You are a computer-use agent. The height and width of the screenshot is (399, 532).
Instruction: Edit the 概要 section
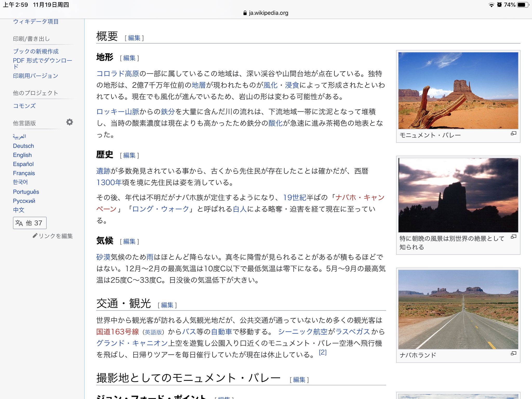134,38
